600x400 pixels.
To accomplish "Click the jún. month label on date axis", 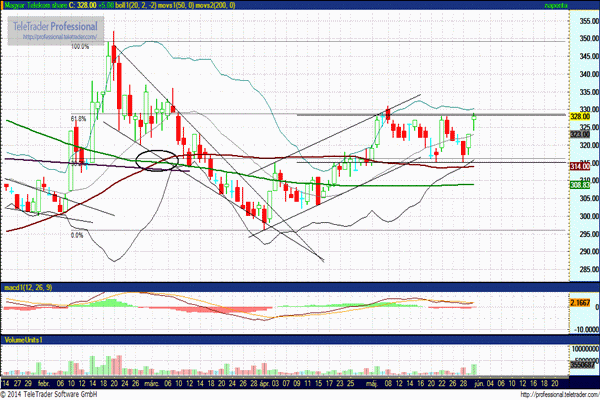I will 479,383.
